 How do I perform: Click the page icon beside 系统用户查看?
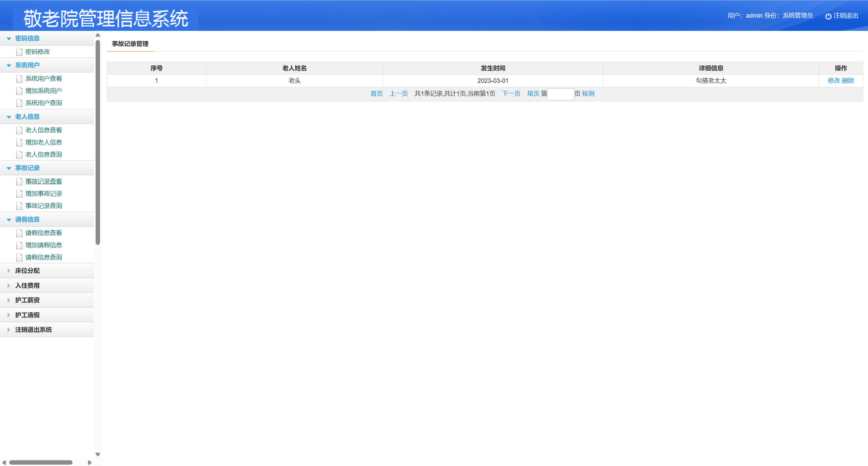19,79
